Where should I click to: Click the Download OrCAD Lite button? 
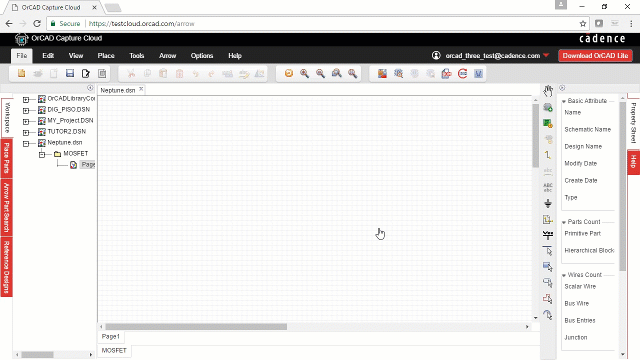point(595,56)
